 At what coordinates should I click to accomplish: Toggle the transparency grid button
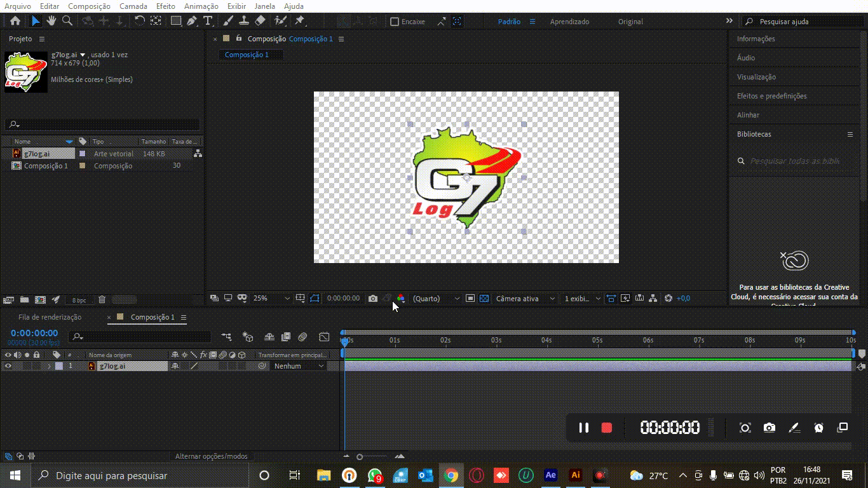point(484,299)
